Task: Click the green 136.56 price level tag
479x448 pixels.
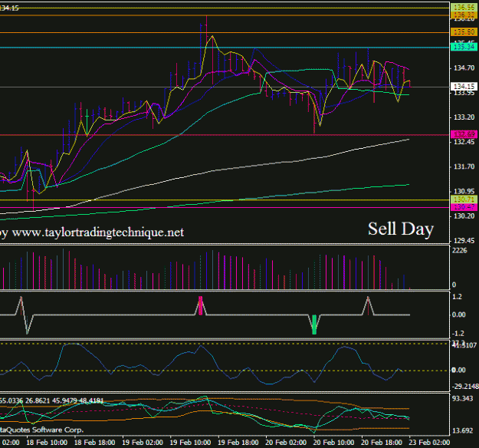Action: click(x=464, y=8)
